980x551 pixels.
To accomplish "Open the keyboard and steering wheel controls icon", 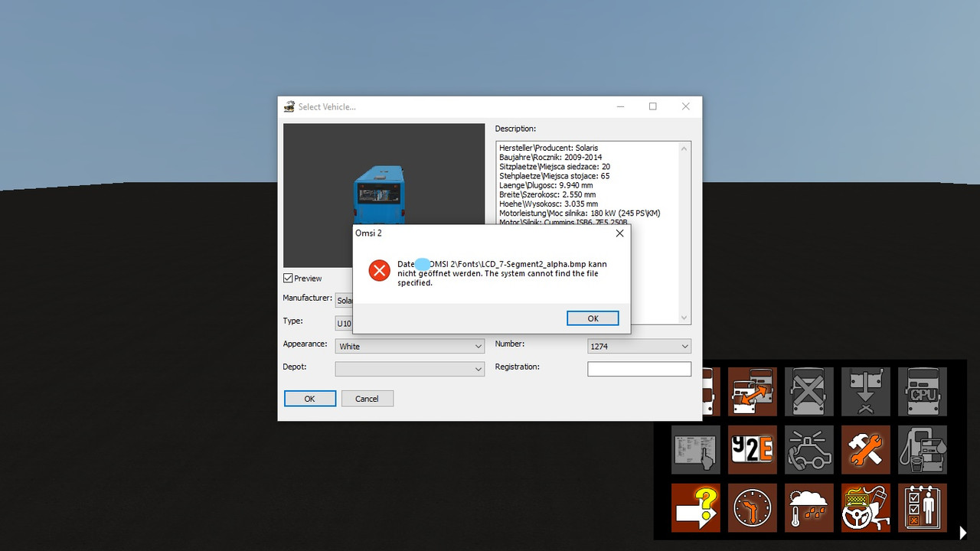I will pyautogui.click(x=866, y=507).
